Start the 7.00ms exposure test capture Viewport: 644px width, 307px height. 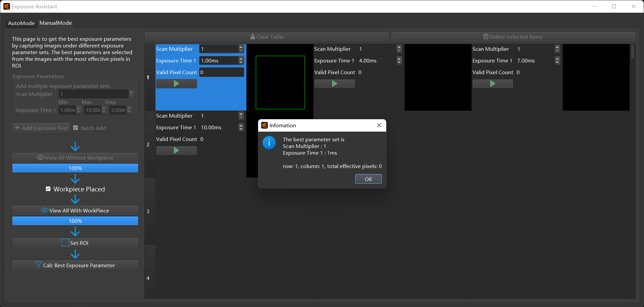tap(493, 84)
